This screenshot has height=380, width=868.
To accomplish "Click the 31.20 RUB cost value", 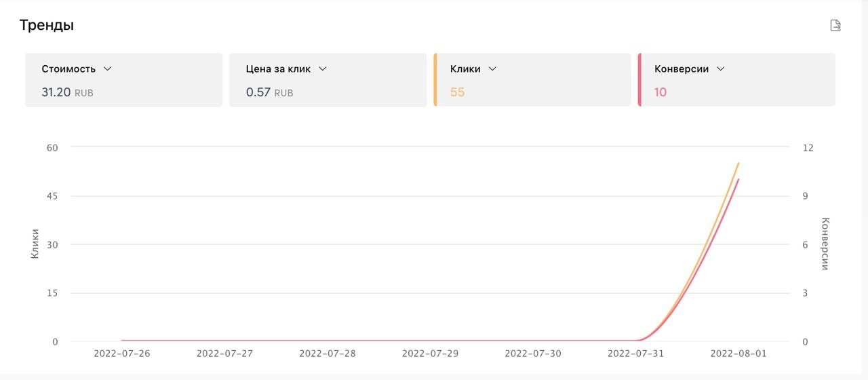I will pyautogui.click(x=66, y=92).
